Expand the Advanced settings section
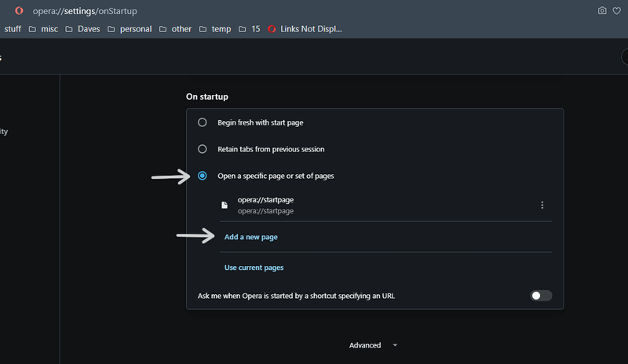This screenshot has height=364, width=628. point(373,345)
